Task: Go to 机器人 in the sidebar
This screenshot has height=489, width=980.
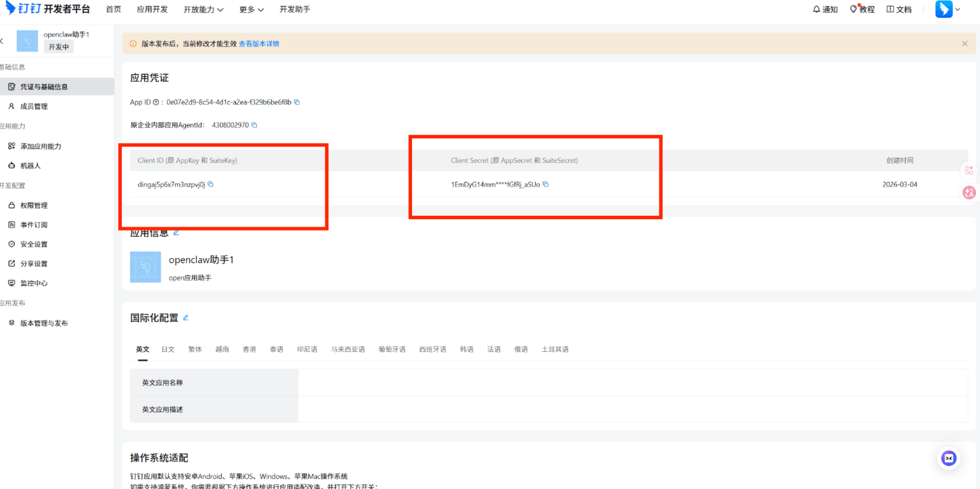Action: click(x=30, y=166)
